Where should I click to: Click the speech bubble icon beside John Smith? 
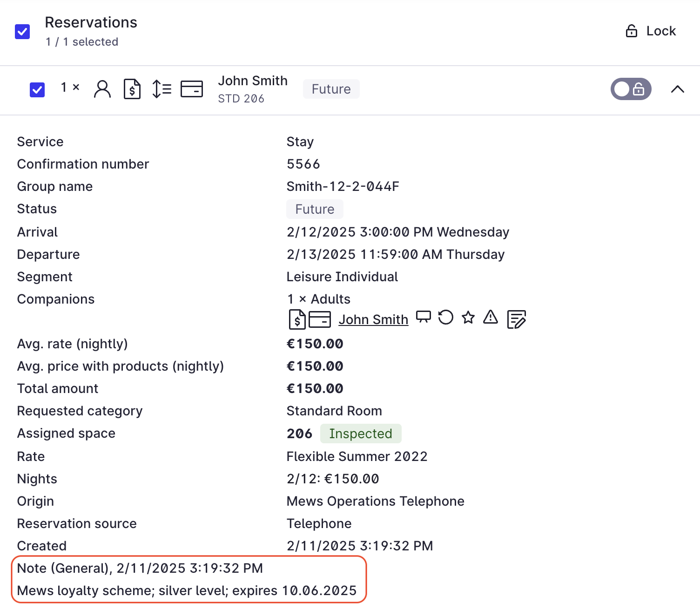pyautogui.click(x=423, y=317)
